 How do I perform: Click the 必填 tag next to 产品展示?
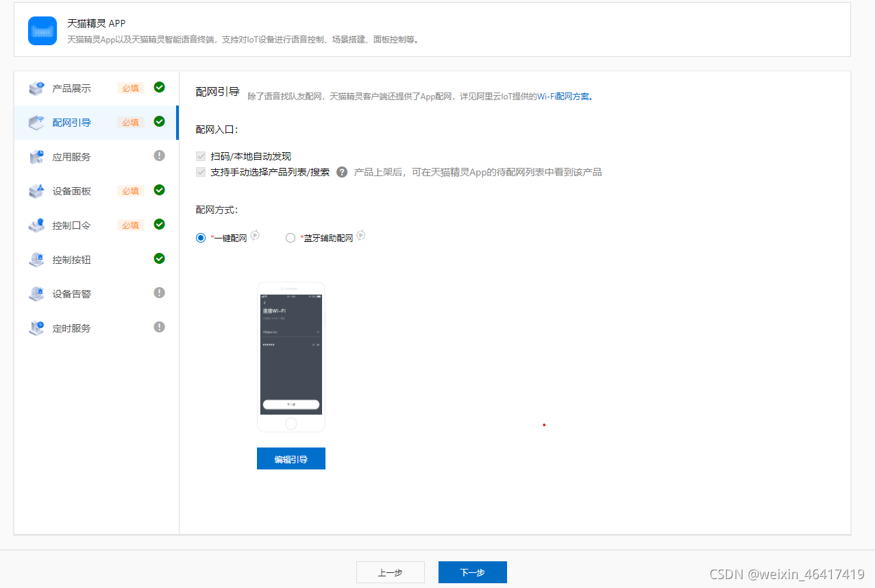[x=131, y=88]
